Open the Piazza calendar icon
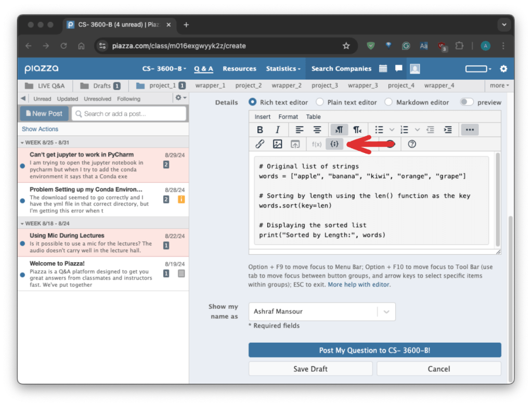Image resolution: width=532 pixels, height=403 pixels. click(x=383, y=69)
